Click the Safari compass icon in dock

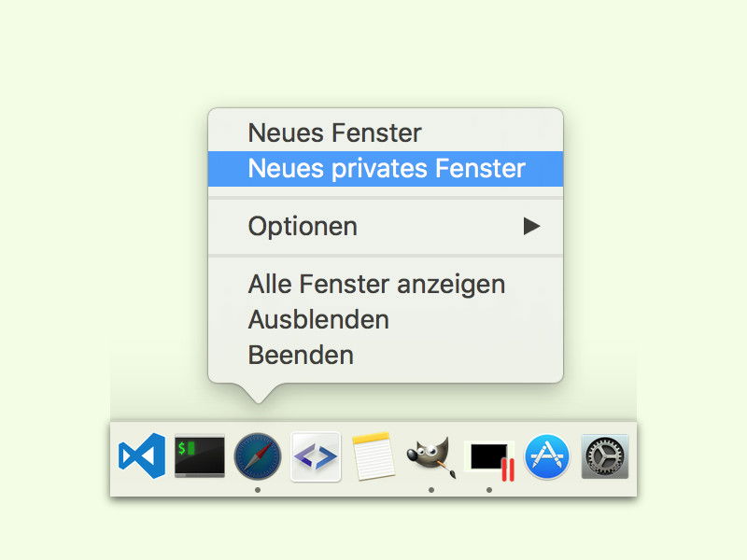pos(258,456)
